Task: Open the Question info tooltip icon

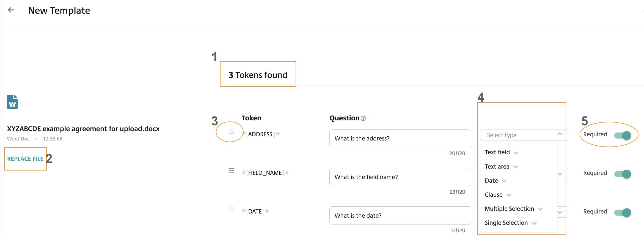Action: (x=363, y=118)
